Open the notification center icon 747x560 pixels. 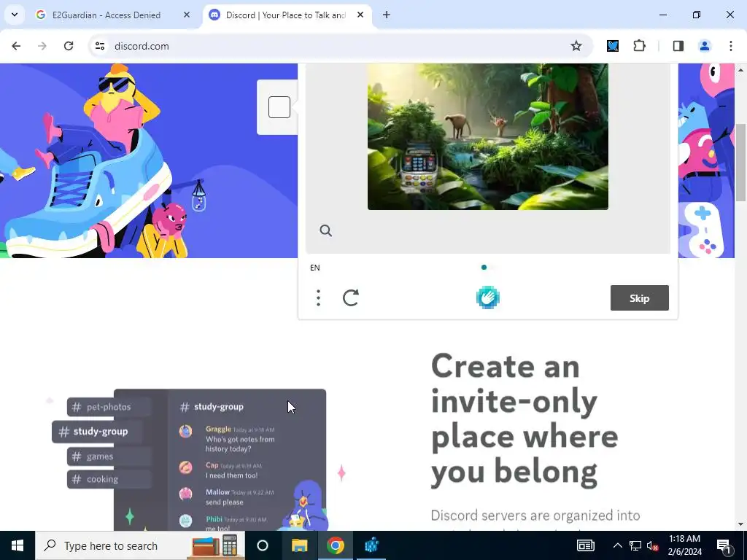click(x=724, y=545)
